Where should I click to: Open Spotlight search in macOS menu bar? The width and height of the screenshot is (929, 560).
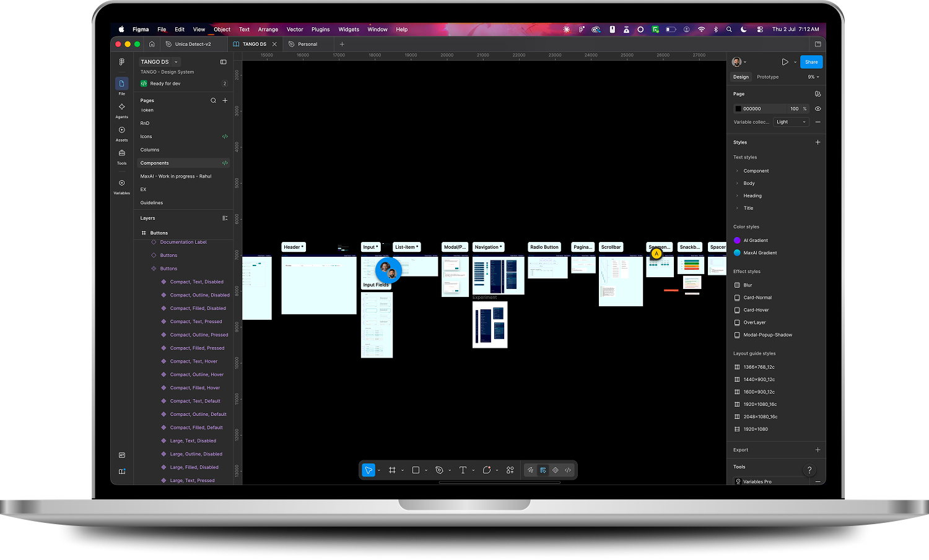tap(729, 29)
